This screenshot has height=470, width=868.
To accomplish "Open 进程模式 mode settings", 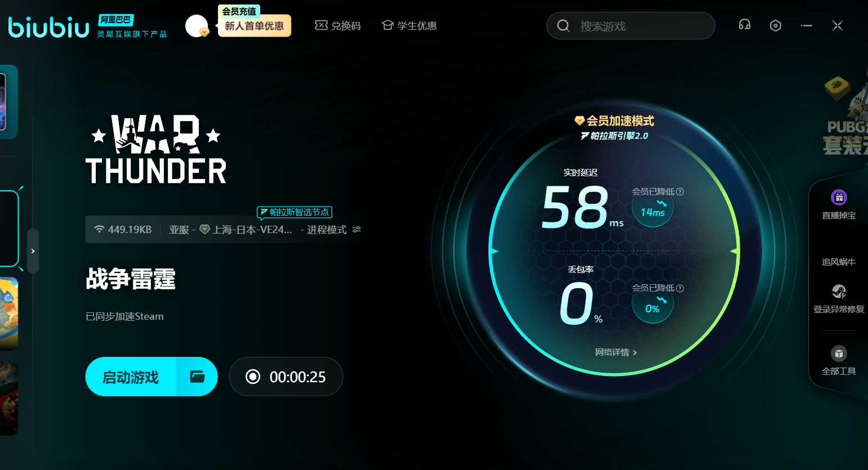I will [327, 230].
